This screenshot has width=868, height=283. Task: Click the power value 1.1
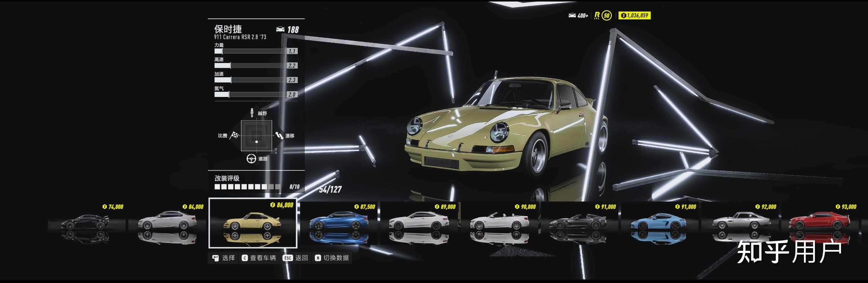pos(292,51)
